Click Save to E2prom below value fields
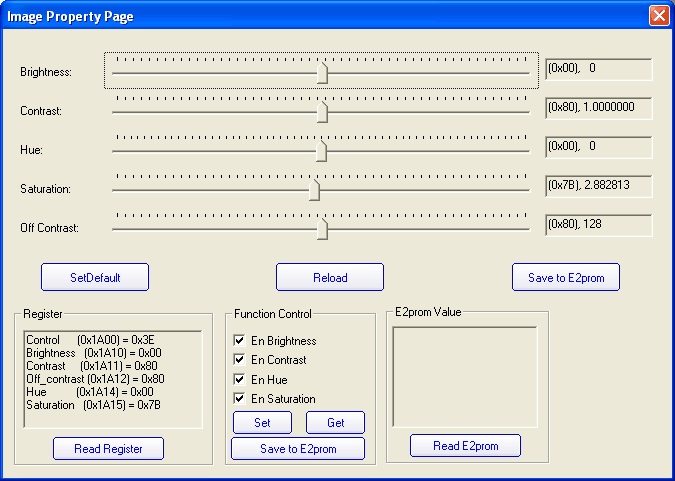 click(565, 277)
